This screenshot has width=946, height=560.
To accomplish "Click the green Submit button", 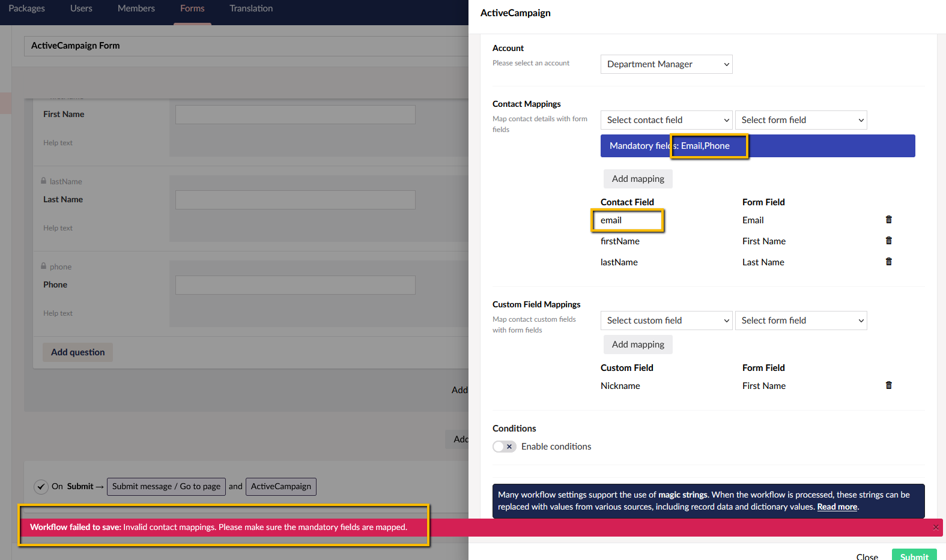I will [914, 556].
